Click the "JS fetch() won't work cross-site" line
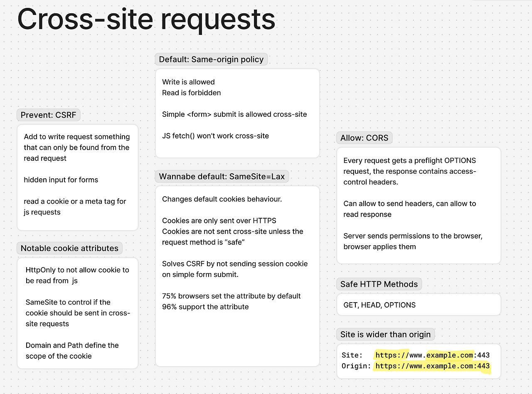 coord(215,135)
